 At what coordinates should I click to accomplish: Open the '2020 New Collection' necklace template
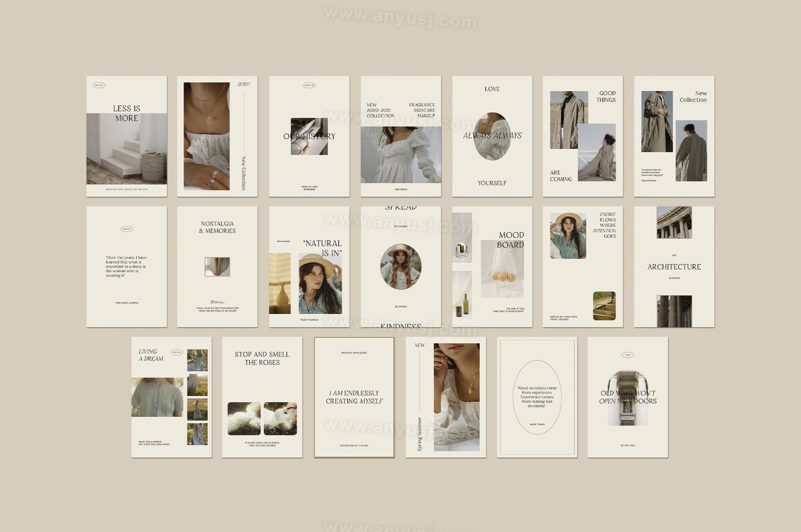[217, 136]
